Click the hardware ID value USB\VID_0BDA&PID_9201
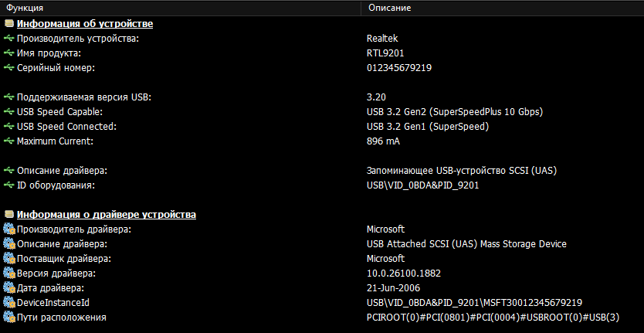The width and height of the screenshot is (644, 333). click(422, 185)
